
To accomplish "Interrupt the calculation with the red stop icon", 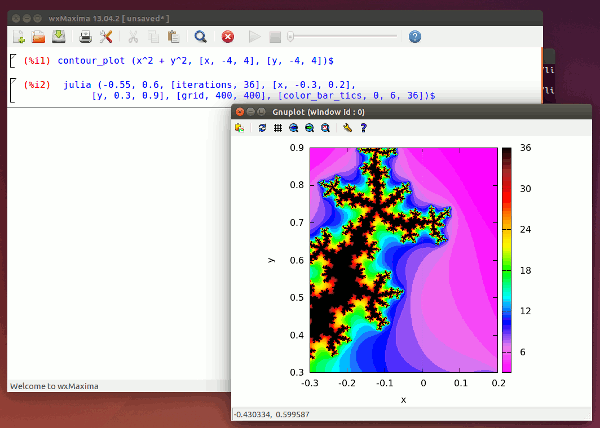I will click(x=227, y=37).
